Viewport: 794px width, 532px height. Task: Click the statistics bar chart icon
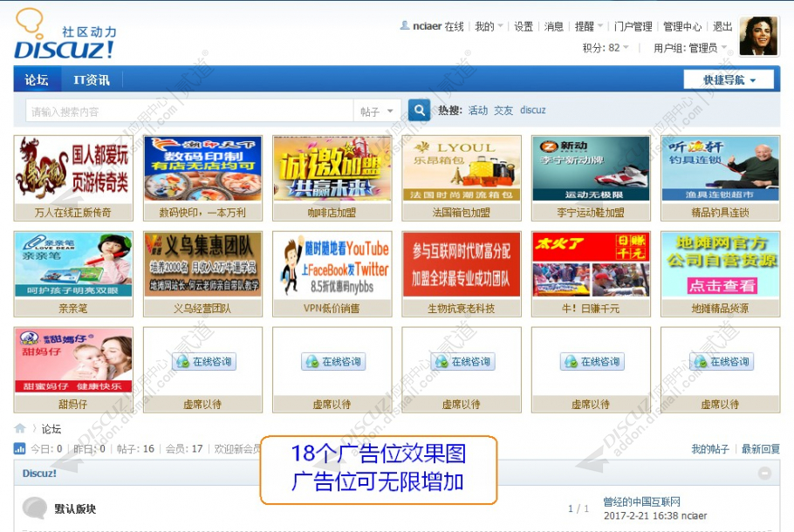click(19, 448)
